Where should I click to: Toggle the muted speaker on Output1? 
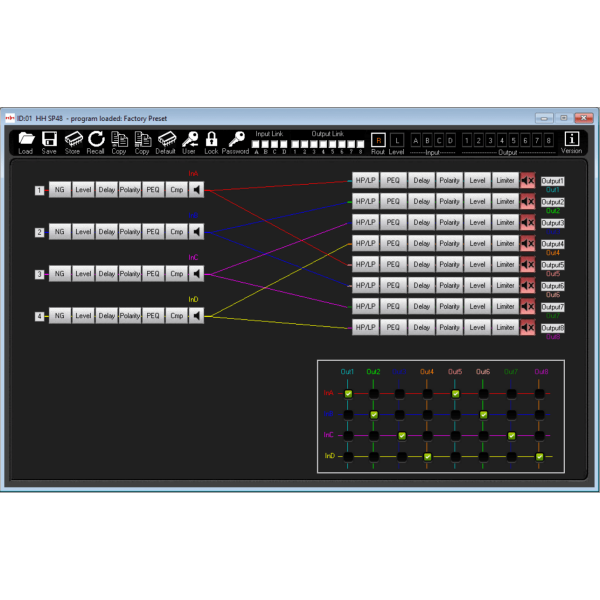(x=528, y=181)
